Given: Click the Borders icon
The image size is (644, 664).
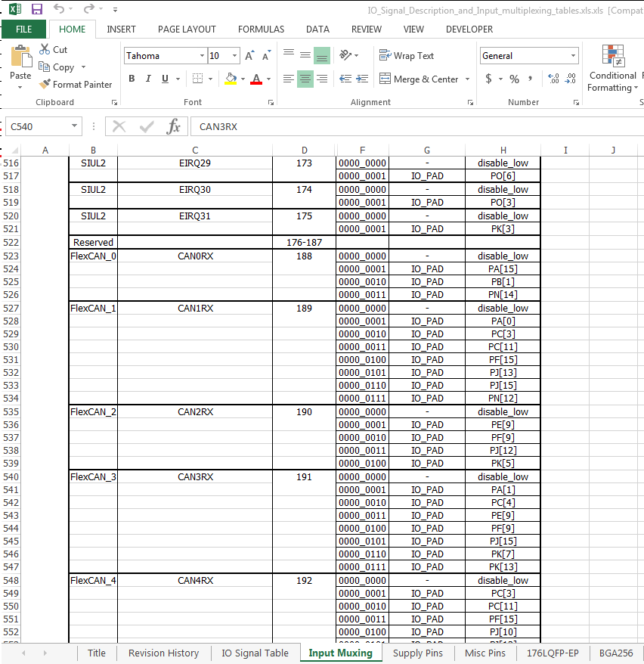Looking at the screenshot, I should [x=197, y=79].
